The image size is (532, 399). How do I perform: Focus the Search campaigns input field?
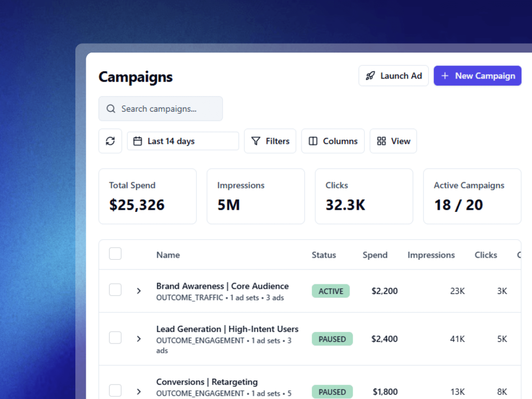(166, 109)
